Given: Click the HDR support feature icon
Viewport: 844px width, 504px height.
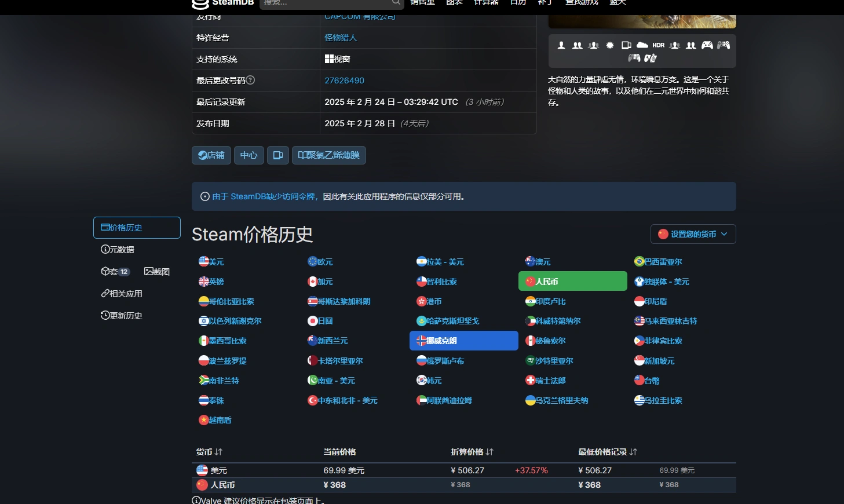Looking at the screenshot, I should click(658, 45).
